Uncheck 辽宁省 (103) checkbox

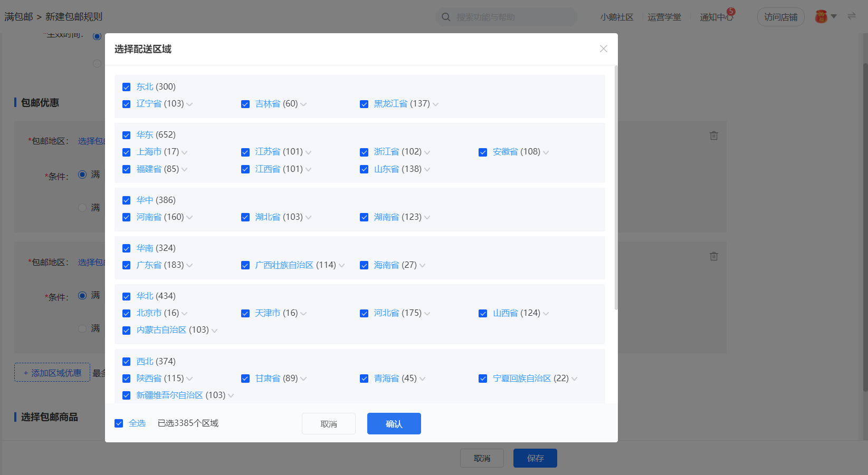(127, 104)
